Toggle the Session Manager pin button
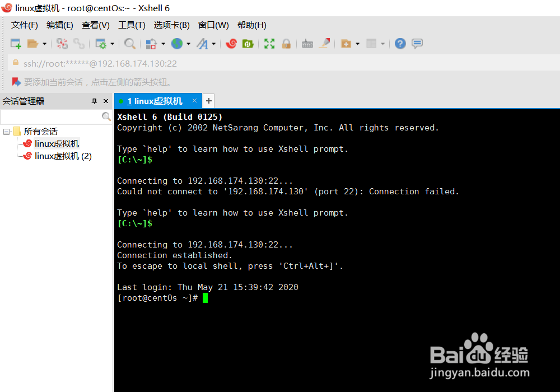 coord(95,101)
